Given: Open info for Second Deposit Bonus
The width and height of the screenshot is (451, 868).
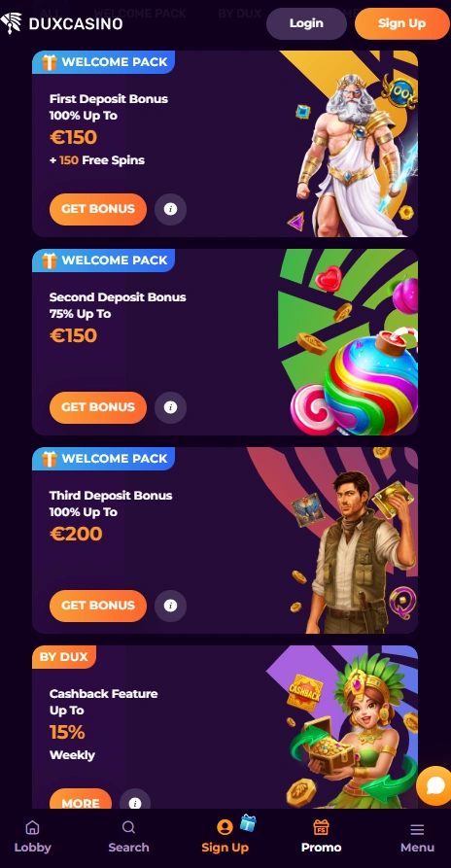Looking at the screenshot, I should [170, 407].
